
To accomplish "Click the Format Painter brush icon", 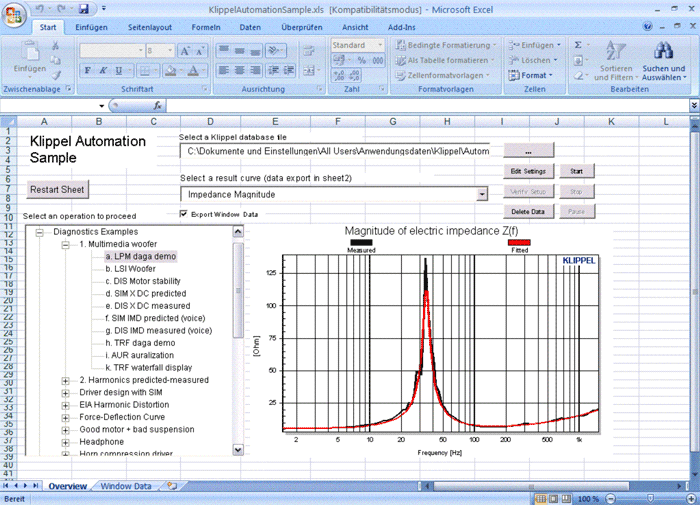I will 55,75.
